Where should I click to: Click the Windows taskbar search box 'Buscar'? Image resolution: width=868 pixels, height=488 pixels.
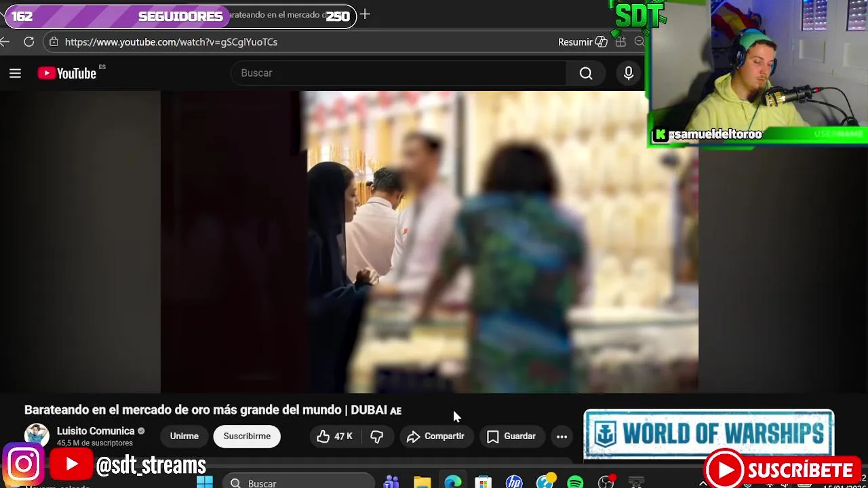click(298, 483)
